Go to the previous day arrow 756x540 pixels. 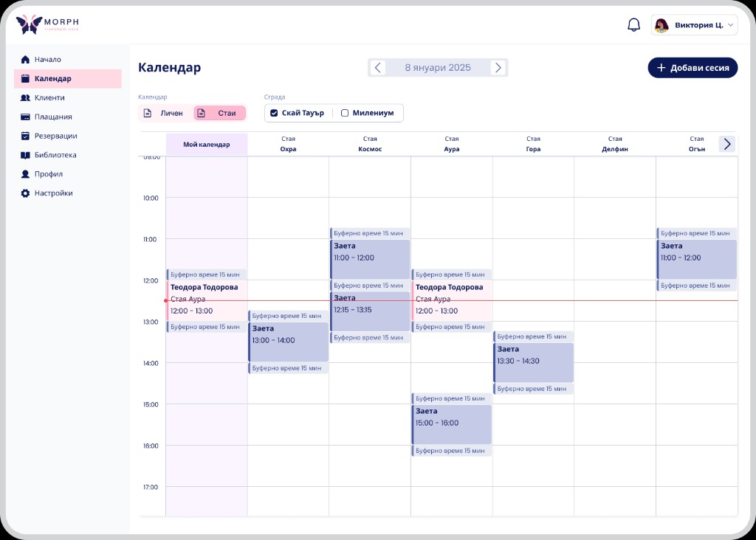(378, 67)
